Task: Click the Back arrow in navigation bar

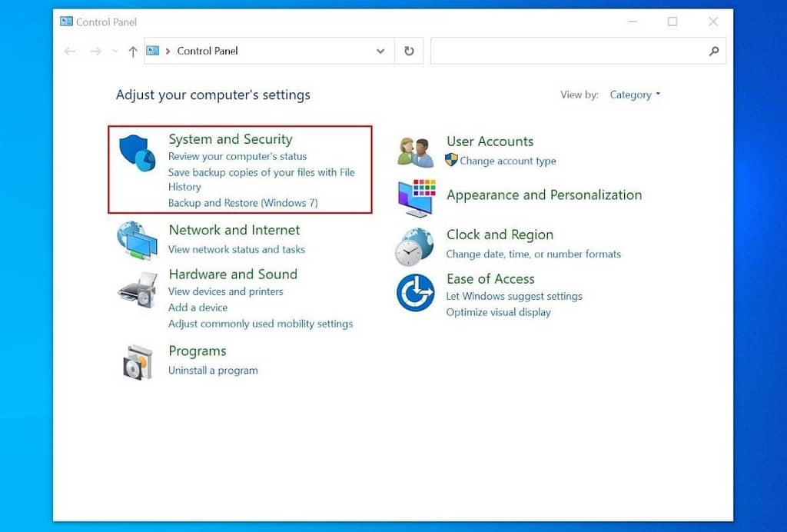Action: point(70,52)
